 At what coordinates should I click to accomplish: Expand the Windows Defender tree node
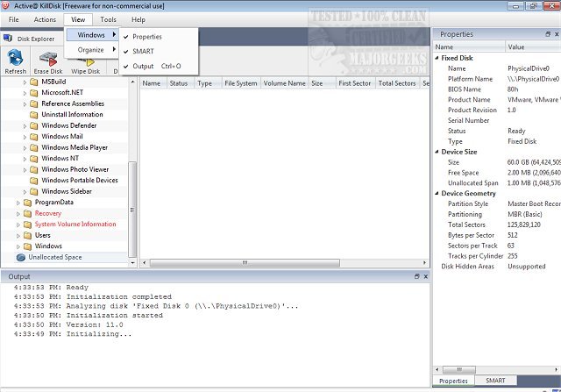25,126
